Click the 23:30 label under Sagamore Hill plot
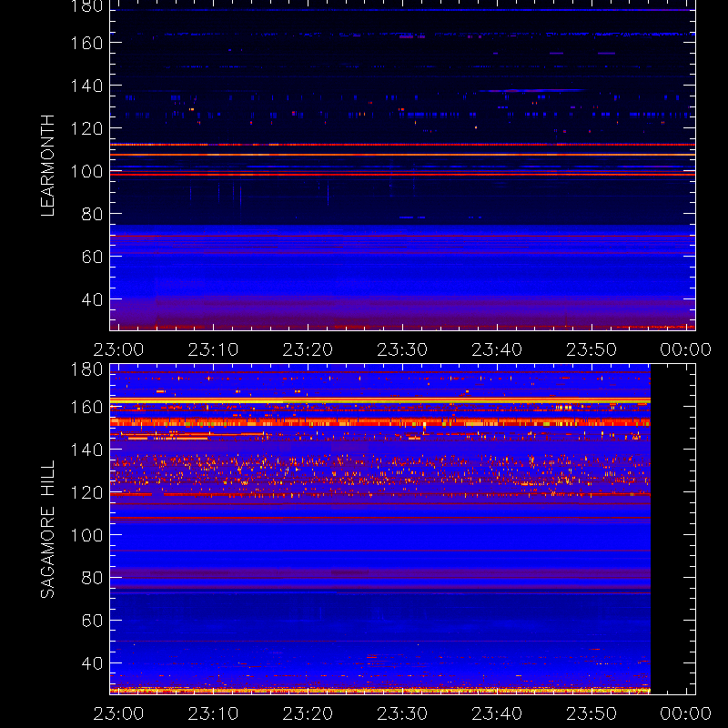Viewport: 728px width, 728px height. click(x=402, y=713)
